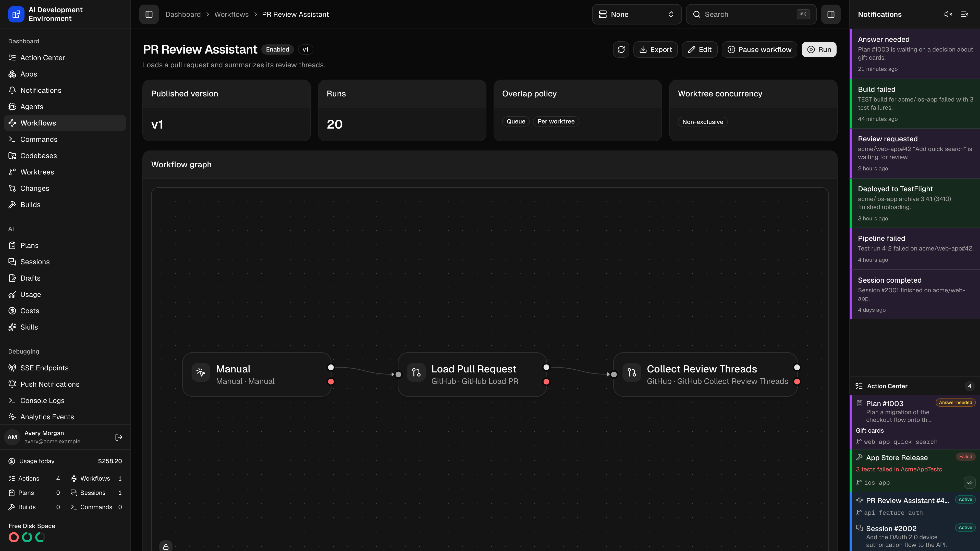Click the Collect Review Threads node icon
The image size is (980, 551).
pyautogui.click(x=632, y=372)
